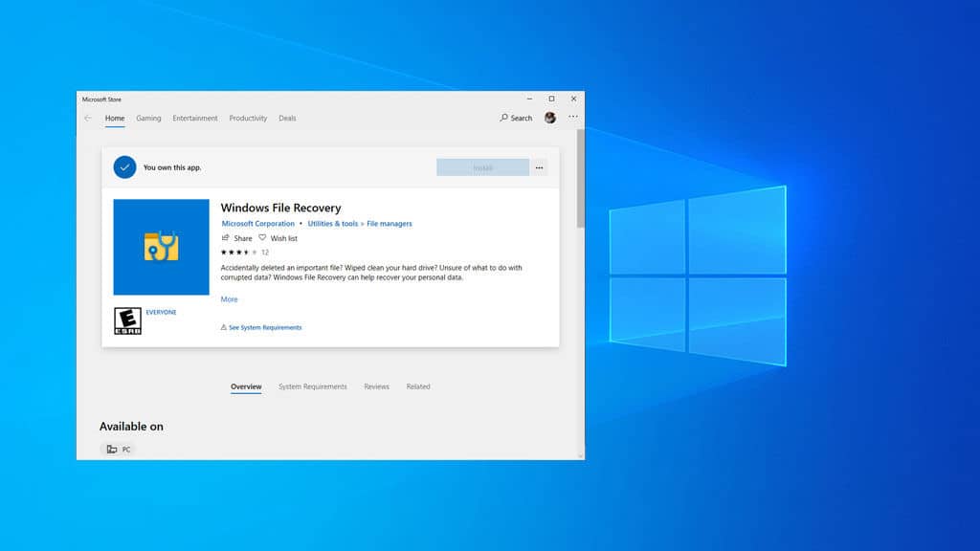Click the blue checkmark ownership icon

(x=125, y=167)
